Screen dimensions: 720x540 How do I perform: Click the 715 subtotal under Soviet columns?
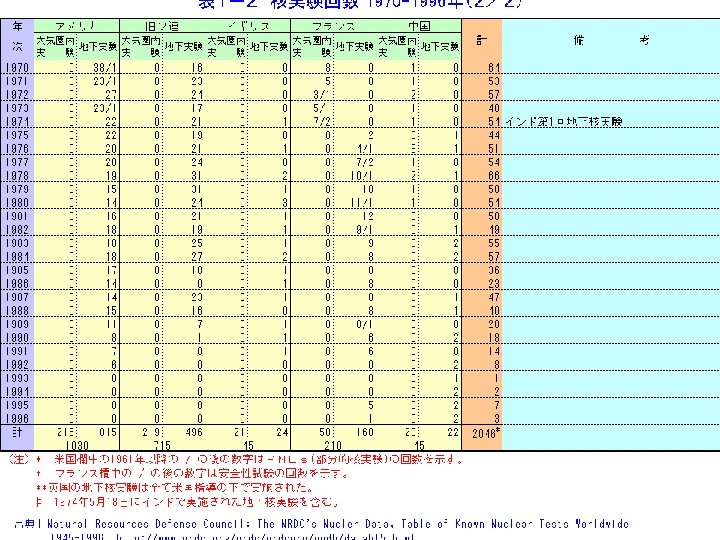pyautogui.click(x=162, y=445)
